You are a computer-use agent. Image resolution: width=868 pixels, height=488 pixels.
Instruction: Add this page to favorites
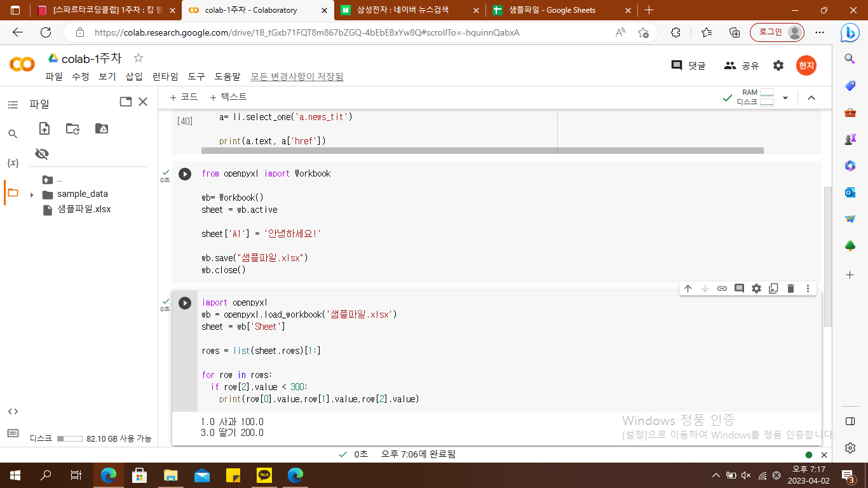tap(643, 32)
